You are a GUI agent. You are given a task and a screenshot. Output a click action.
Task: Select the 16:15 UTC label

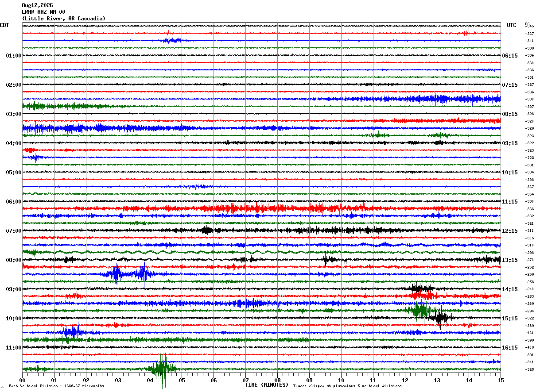coord(509,348)
